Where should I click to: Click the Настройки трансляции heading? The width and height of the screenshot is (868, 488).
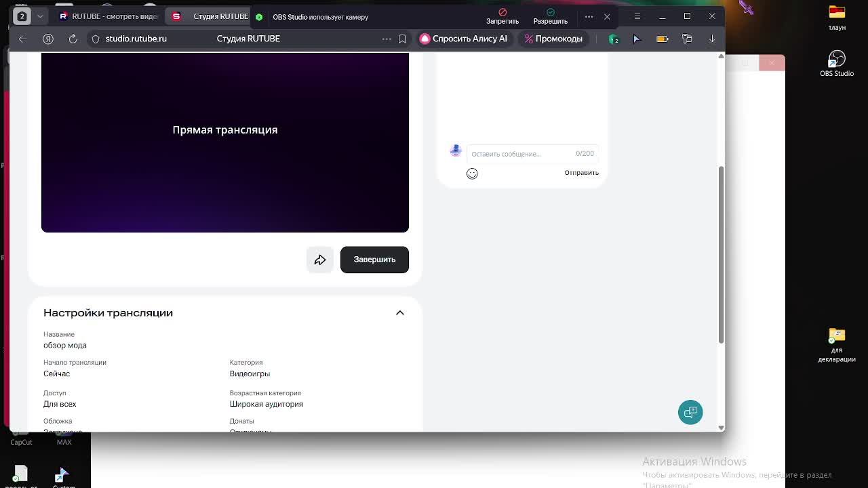[108, 313]
